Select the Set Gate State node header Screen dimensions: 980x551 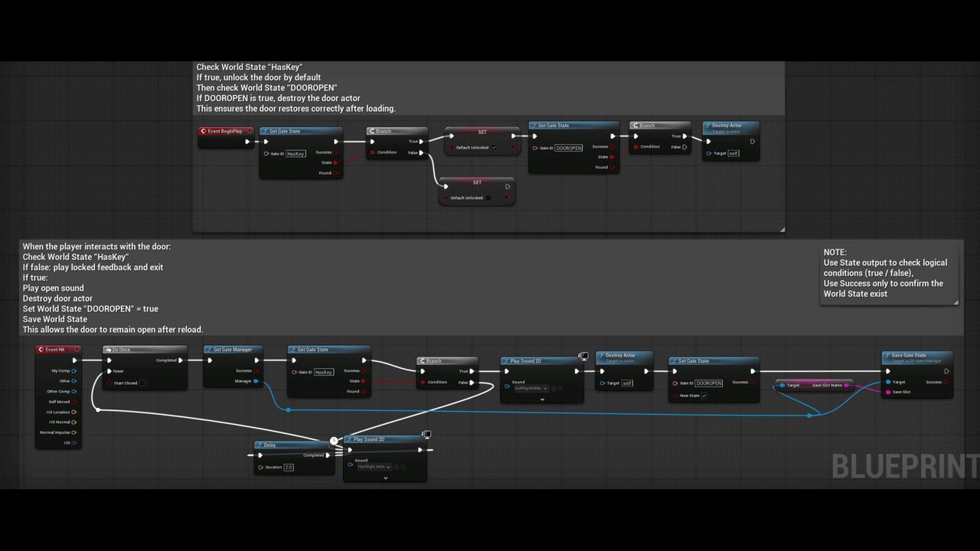(714, 361)
